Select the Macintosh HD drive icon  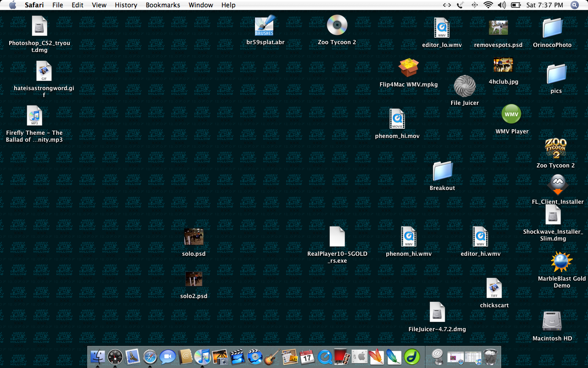point(552,321)
